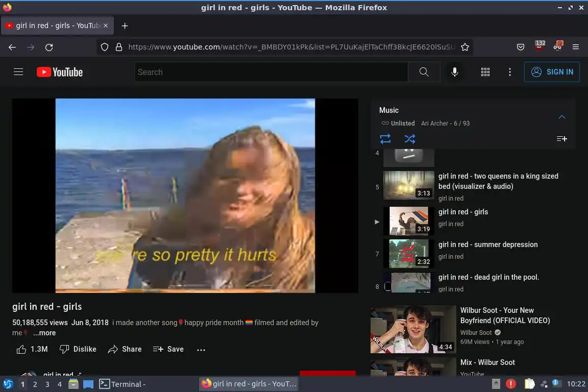Save the playlist to library
This screenshot has height=392, width=588.
[561, 139]
